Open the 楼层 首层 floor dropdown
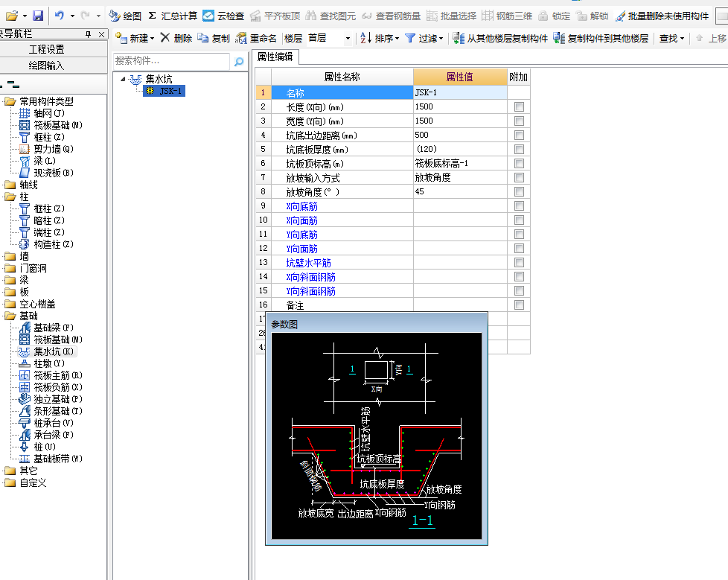Viewport: 728px width, 580px height. point(348,38)
